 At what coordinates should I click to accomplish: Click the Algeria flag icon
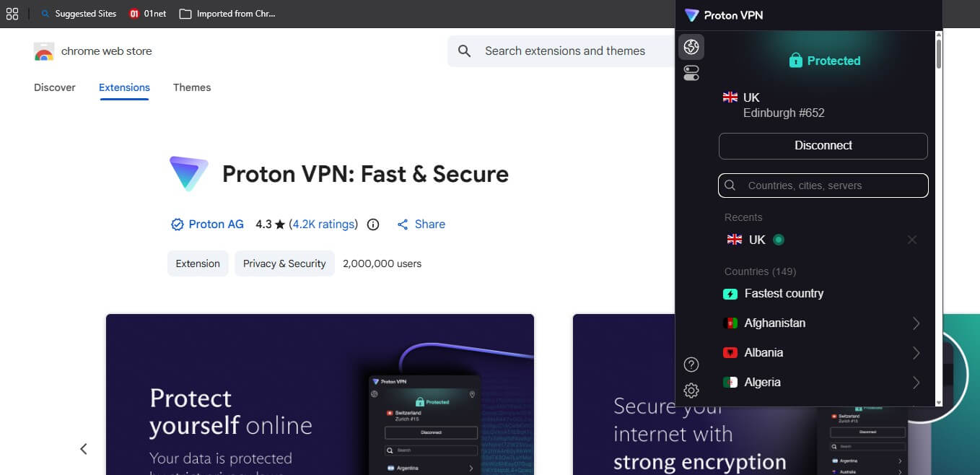click(x=730, y=383)
